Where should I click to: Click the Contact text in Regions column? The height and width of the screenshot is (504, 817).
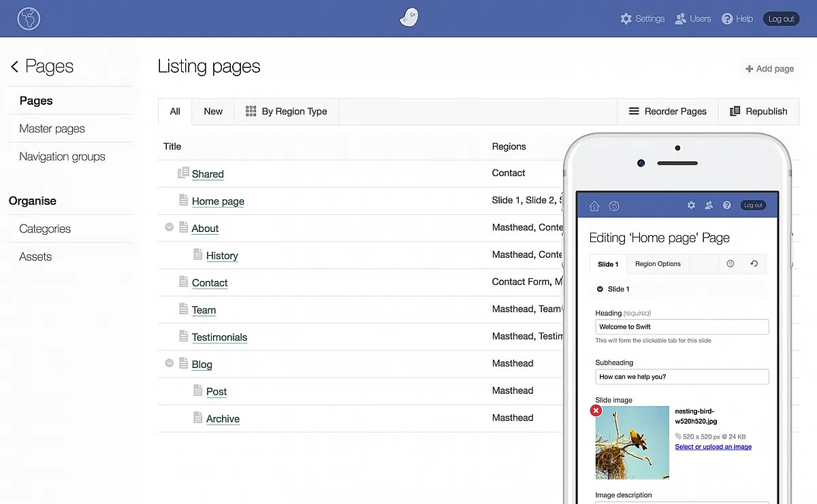point(509,173)
